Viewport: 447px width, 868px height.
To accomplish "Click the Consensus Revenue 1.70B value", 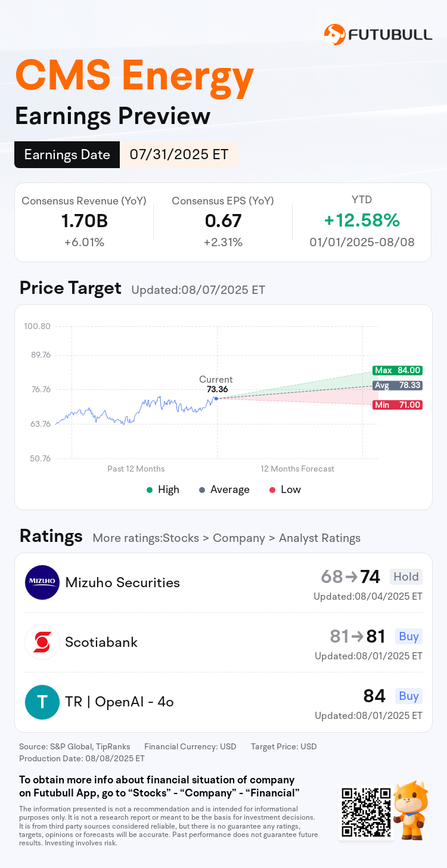I will 84,221.
